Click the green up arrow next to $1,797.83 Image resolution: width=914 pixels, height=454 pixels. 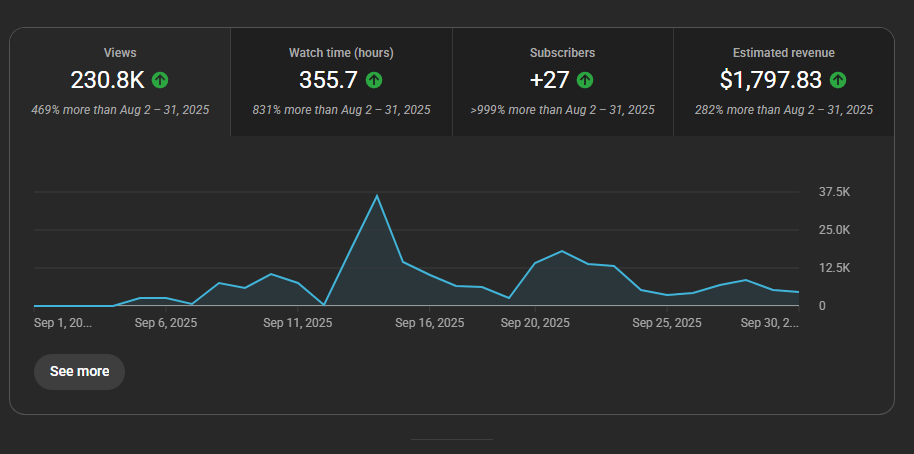838,80
